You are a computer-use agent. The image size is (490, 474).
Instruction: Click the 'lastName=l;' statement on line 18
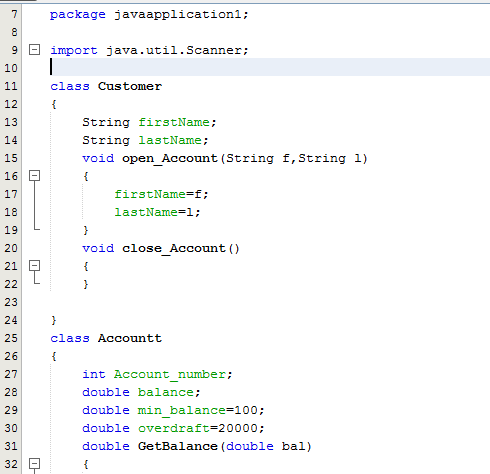157,212
